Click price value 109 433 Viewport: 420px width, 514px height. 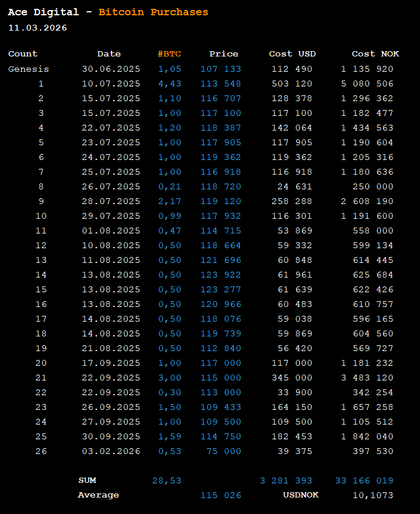point(221,407)
